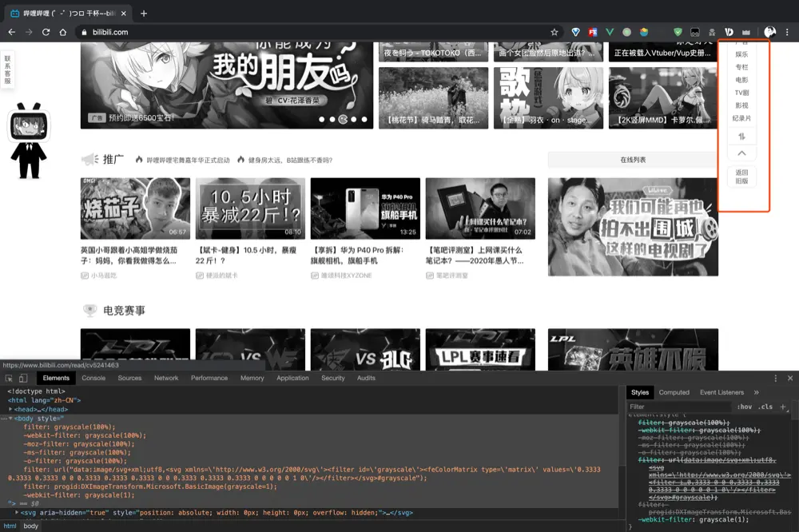This screenshot has width=799, height=532.
Task: Open the green shield extension icon
Action: tap(678, 32)
